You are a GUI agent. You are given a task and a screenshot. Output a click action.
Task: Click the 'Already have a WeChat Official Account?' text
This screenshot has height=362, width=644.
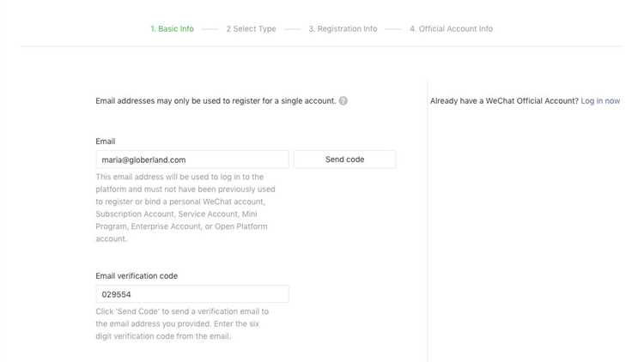[x=504, y=100]
